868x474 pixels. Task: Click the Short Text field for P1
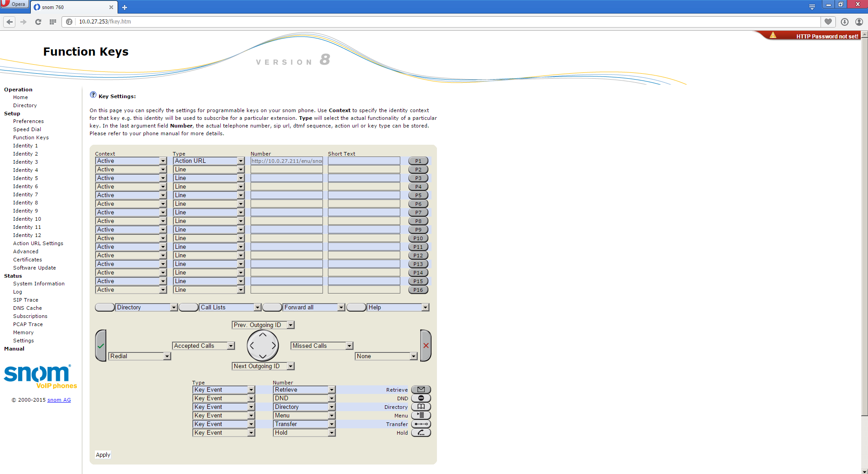coord(364,161)
